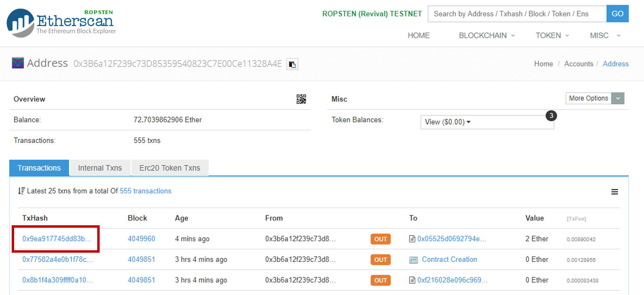Click the tx fee 0.00128955
Screen dimensions: 644x295
[x=581, y=260]
